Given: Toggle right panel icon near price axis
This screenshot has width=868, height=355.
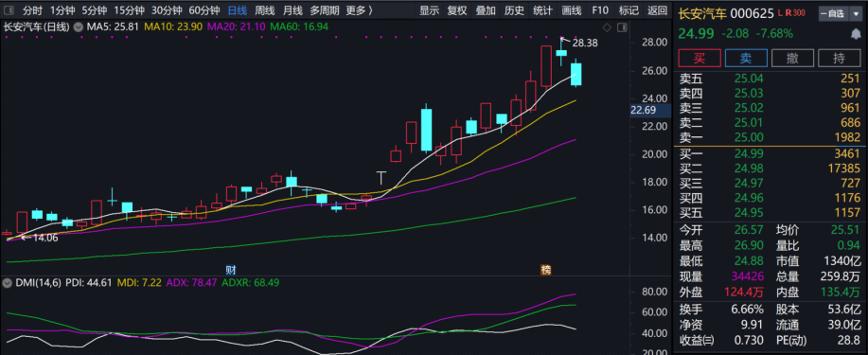Looking at the screenshot, I should point(621,27).
